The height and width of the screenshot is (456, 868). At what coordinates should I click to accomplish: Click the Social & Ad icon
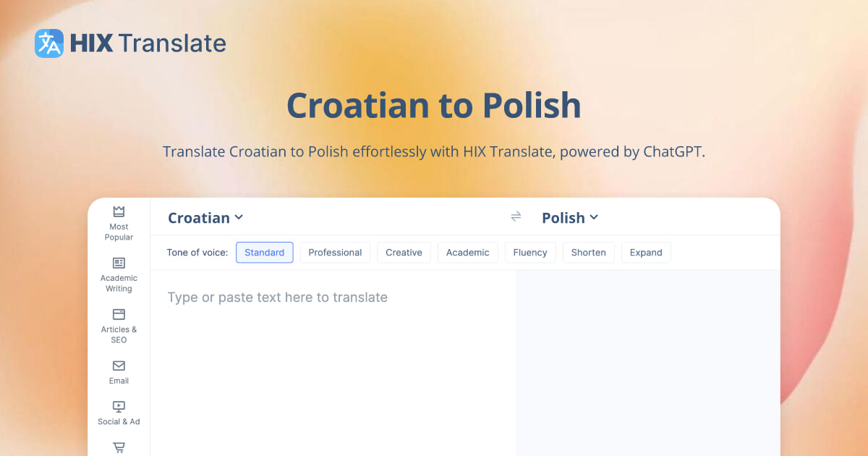pos(118,408)
